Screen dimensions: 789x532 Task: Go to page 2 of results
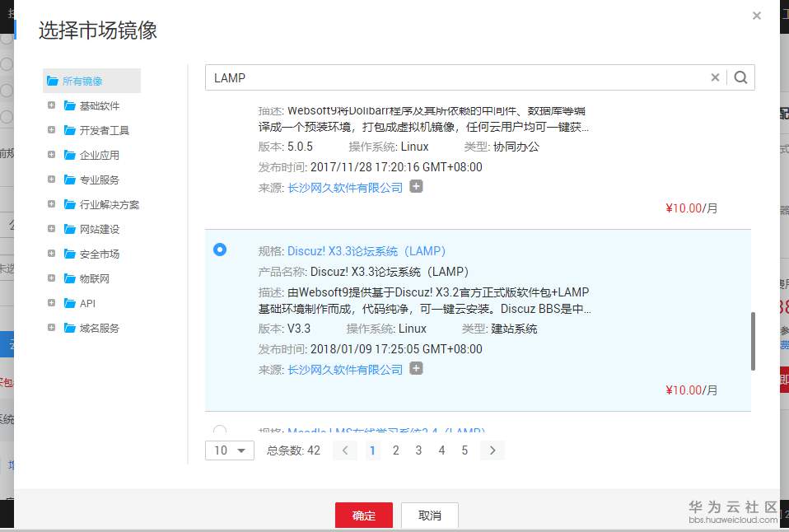pos(395,450)
